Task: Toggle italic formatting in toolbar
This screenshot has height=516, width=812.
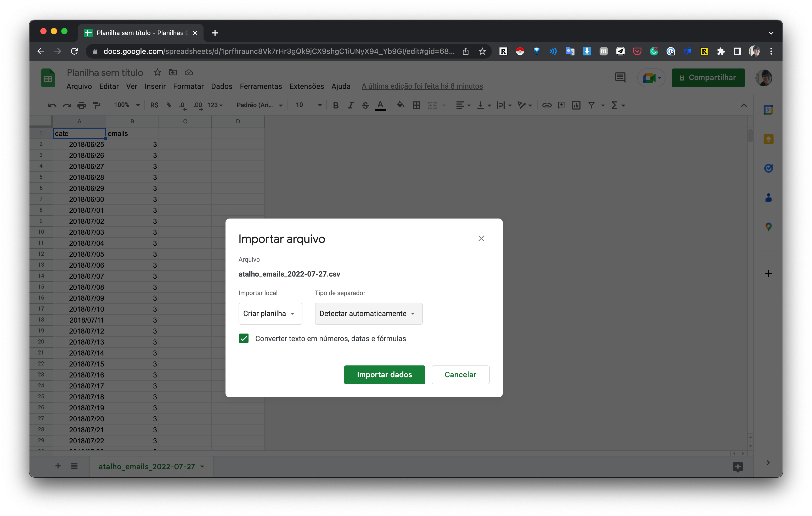Action: (350, 106)
